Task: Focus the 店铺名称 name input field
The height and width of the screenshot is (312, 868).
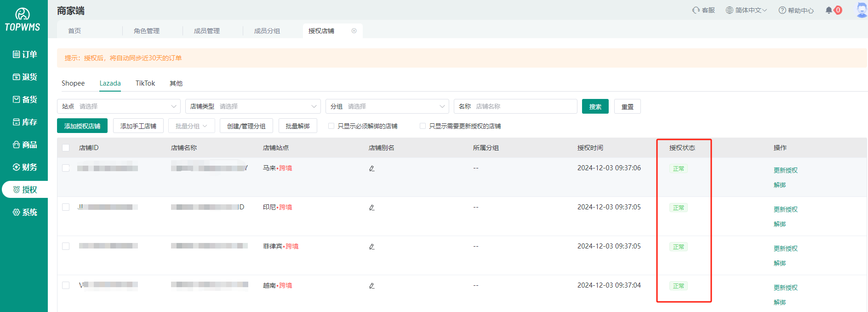Action: click(515, 106)
